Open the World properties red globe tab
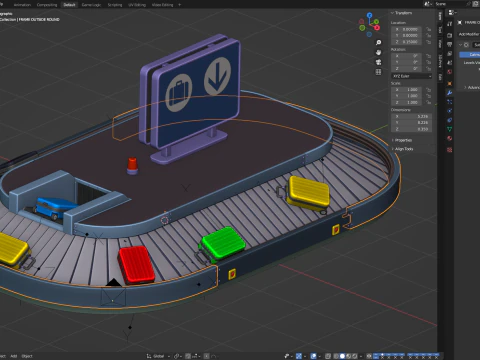 click(450, 72)
